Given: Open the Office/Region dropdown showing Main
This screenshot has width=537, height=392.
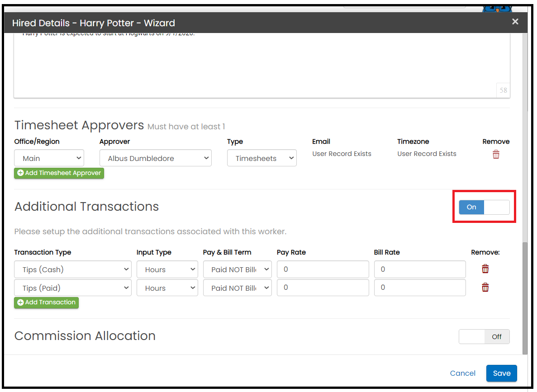Looking at the screenshot, I should (x=49, y=158).
